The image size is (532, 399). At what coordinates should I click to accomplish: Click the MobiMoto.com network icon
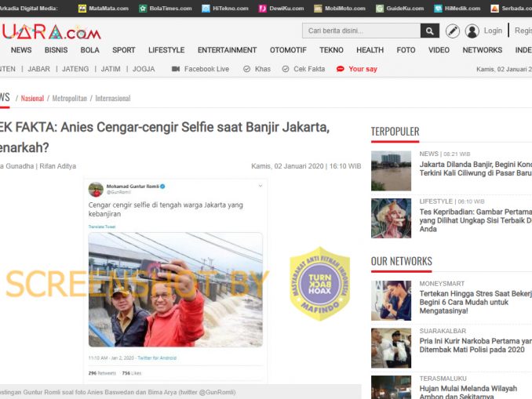coord(318,9)
